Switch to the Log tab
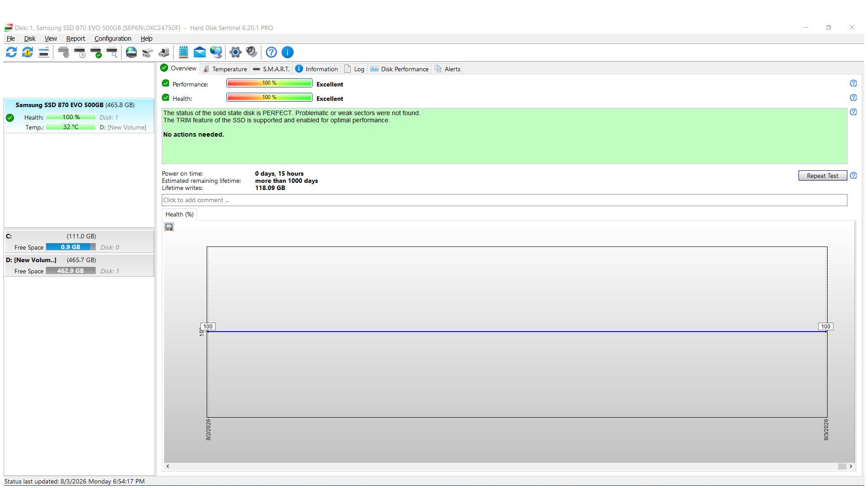The image size is (868, 488). pyautogui.click(x=354, y=69)
